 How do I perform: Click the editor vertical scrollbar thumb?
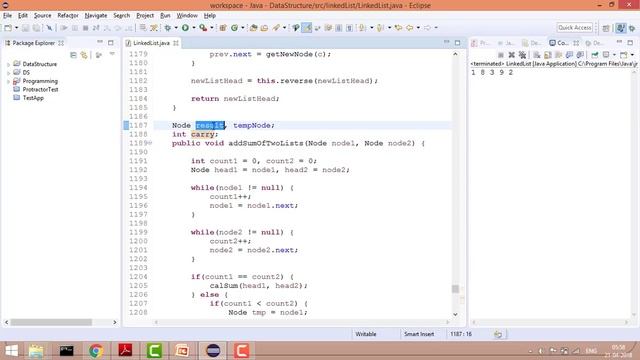click(455, 289)
